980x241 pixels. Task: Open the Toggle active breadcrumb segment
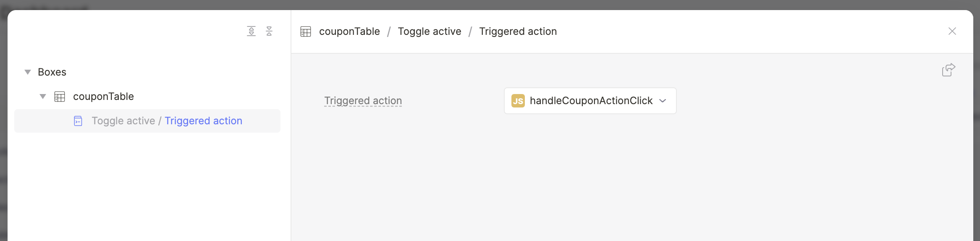(x=429, y=31)
